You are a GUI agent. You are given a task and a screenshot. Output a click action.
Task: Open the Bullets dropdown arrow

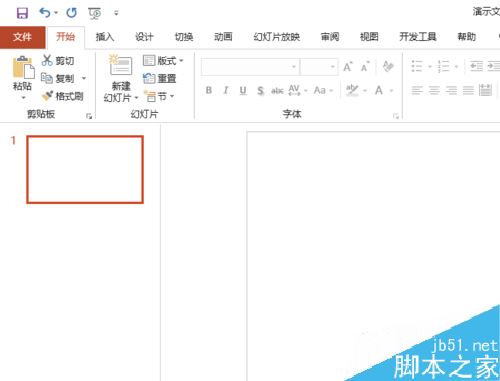coord(430,67)
